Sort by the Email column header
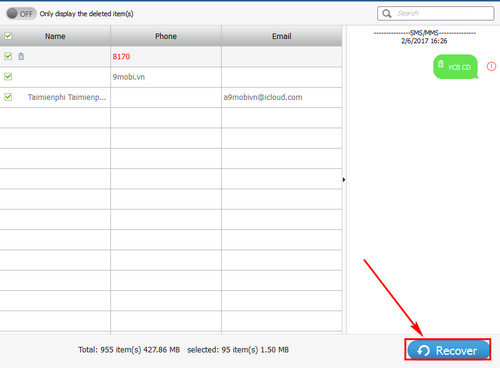This screenshot has width=500, height=368. 282,36
